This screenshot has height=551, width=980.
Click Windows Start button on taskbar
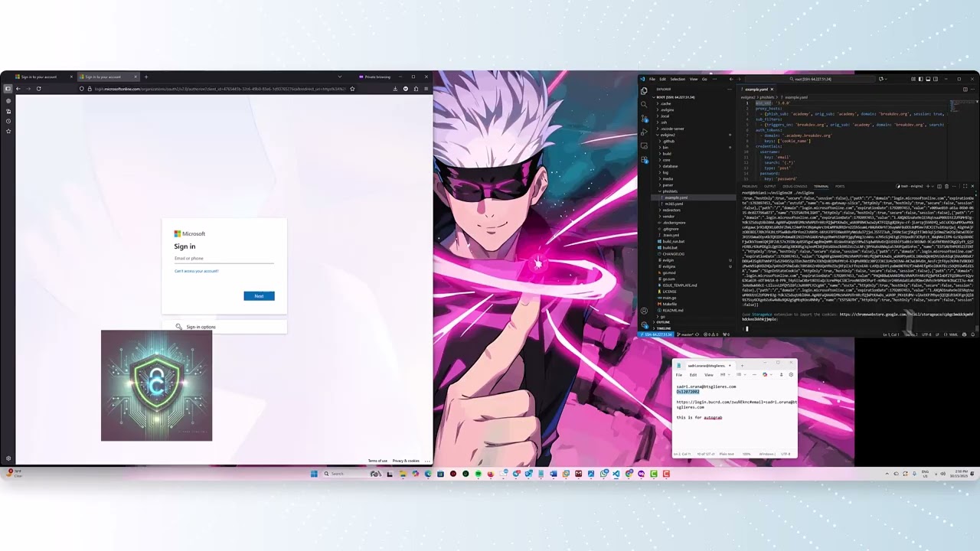pos(314,474)
